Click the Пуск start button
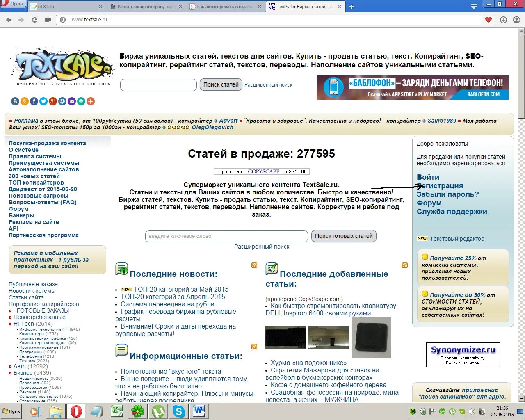Image resolution: width=525 pixels, height=420 pixels. 11,411
